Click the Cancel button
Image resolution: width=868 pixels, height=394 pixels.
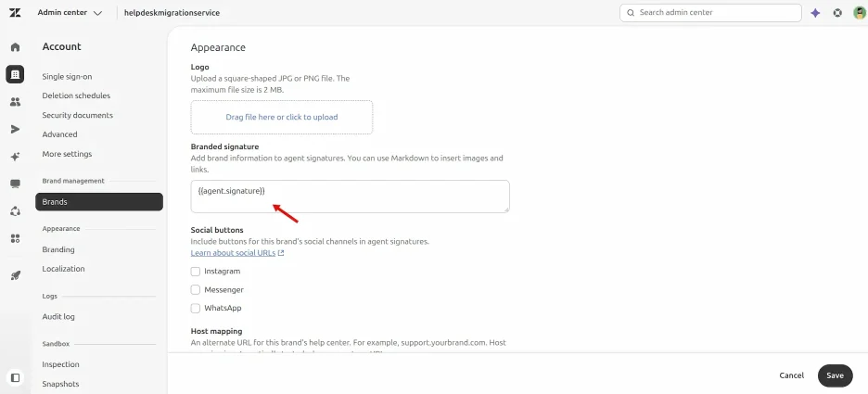click(x=792, y=375)
